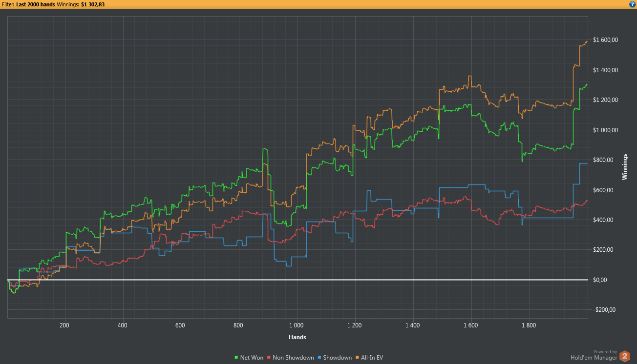Select the 1 000 hands tick label

(x=297, y=325)
